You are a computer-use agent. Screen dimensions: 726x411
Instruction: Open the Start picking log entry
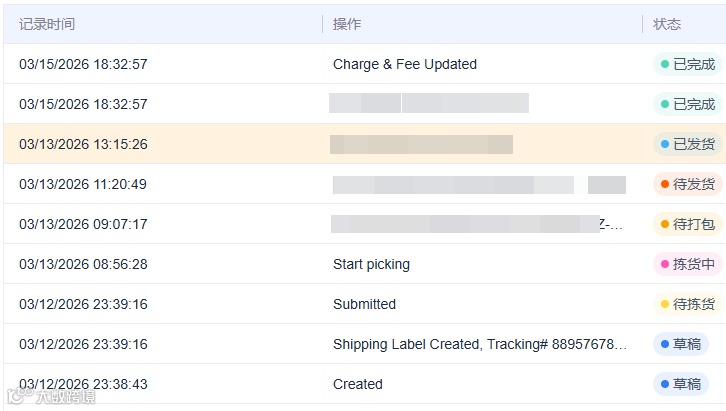pos(371,264)
